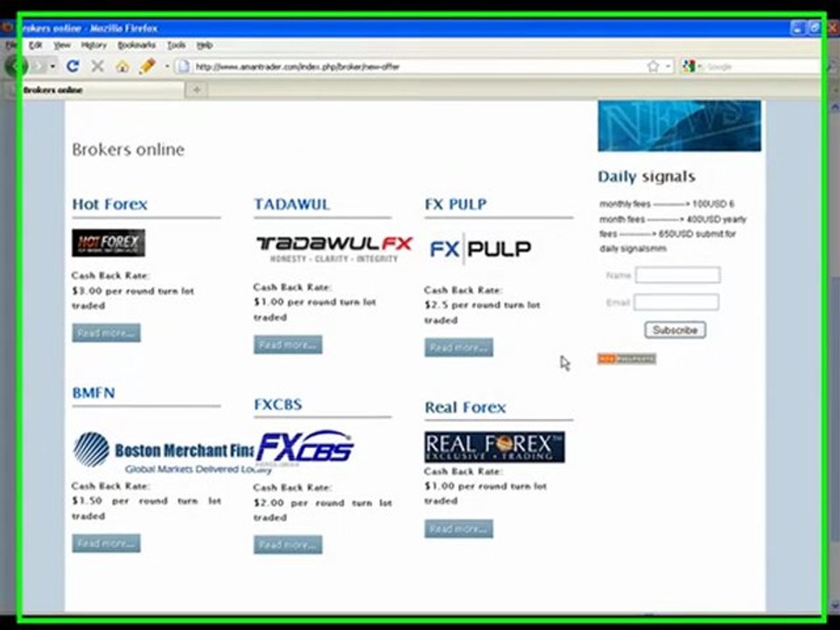840x630 pixels.
Task: Open the Hot Forex heading link
Action: pyautogui.click(x=110, y=204)
